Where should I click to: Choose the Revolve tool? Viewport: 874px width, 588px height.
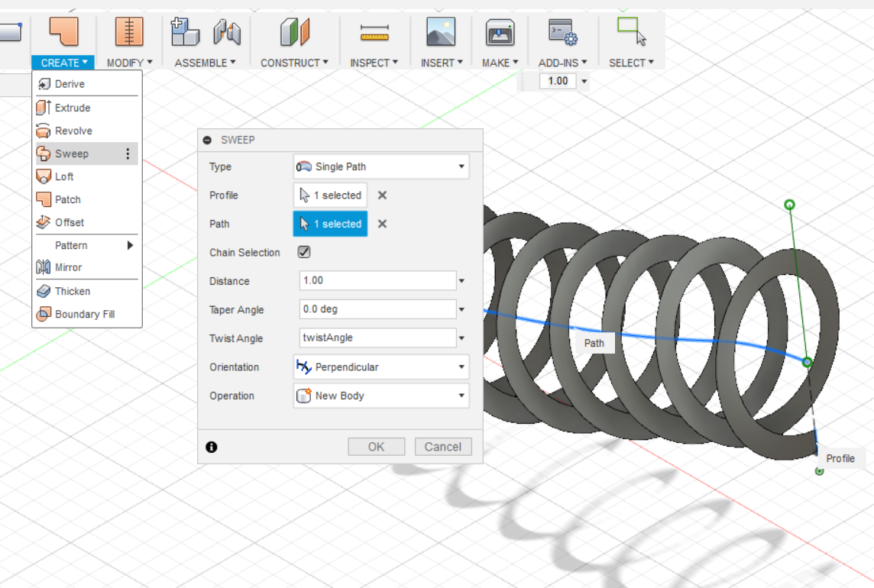(71, 130)
